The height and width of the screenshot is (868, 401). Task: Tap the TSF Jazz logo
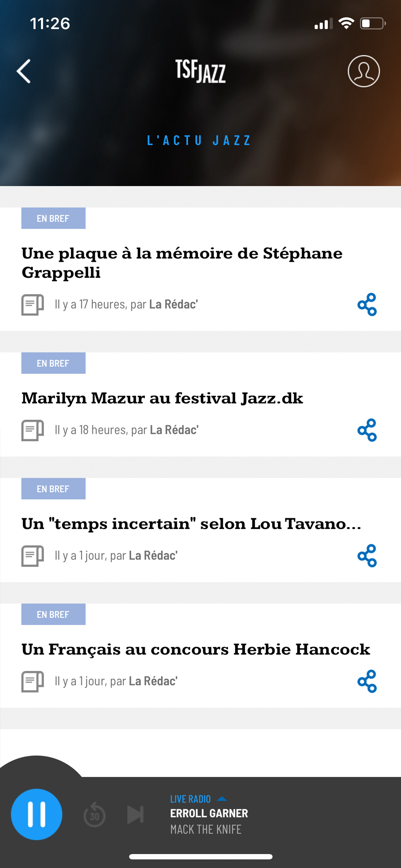pos(200,71)
